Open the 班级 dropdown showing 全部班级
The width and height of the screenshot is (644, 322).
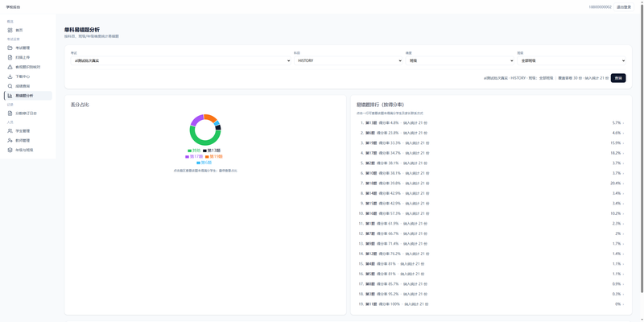[x=572, y=60]
